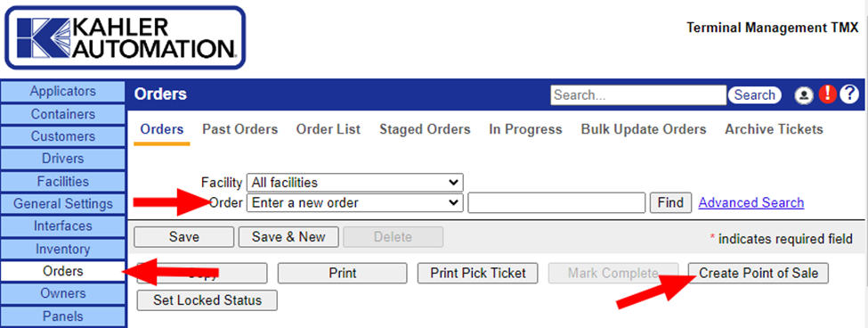Switch to the Past Orders tab

click(x=239, y=129)
